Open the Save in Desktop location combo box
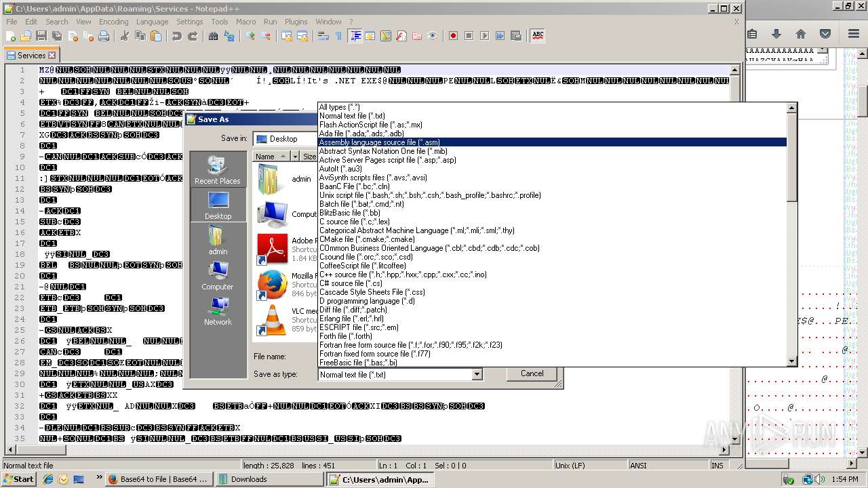 pyautogui.click(x=286, y=139)
